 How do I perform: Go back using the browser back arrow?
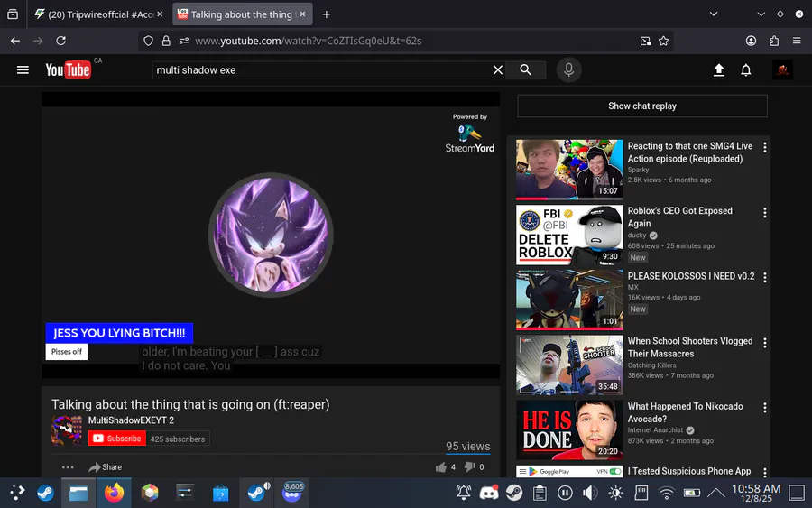15,41
